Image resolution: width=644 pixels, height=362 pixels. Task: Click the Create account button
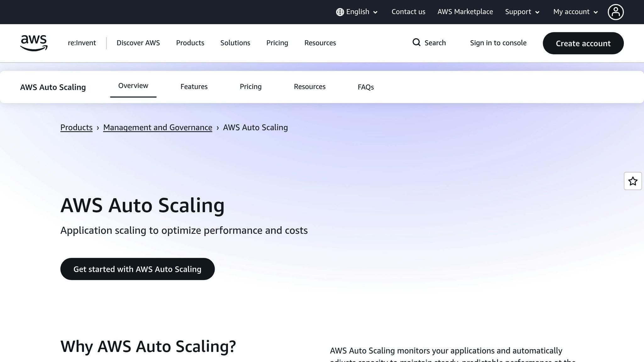[x=583, y=43]
